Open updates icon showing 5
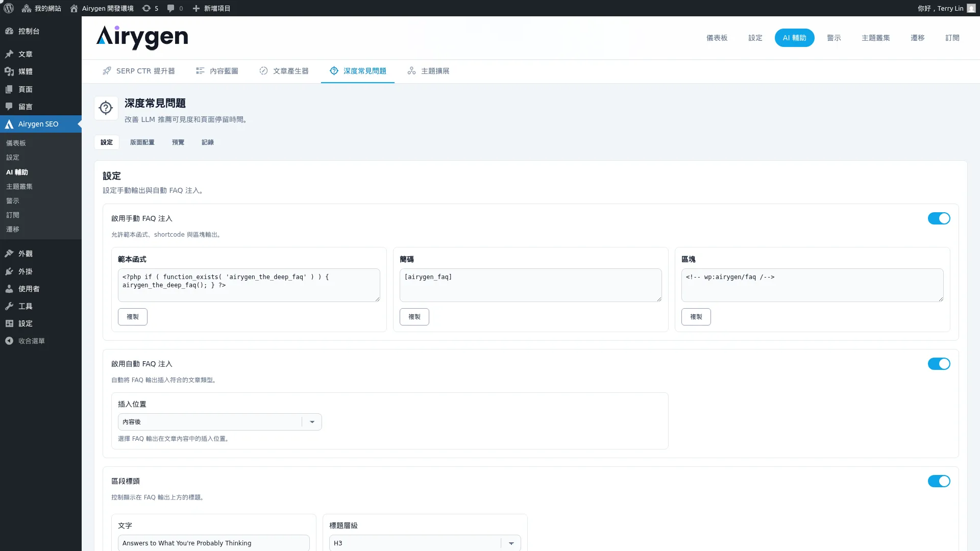Image resolution: width=980 pixels, height=551 pixels. pos(146,8)
